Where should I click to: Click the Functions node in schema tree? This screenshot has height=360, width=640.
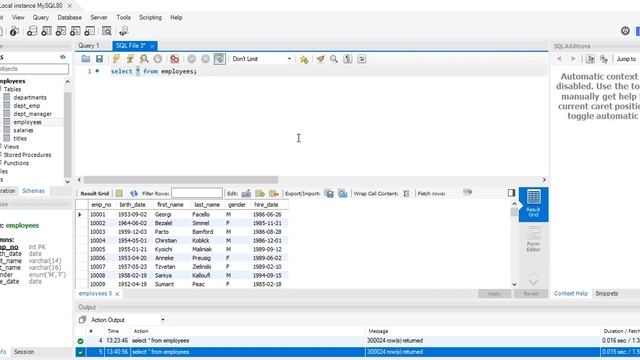coord(16,163)
